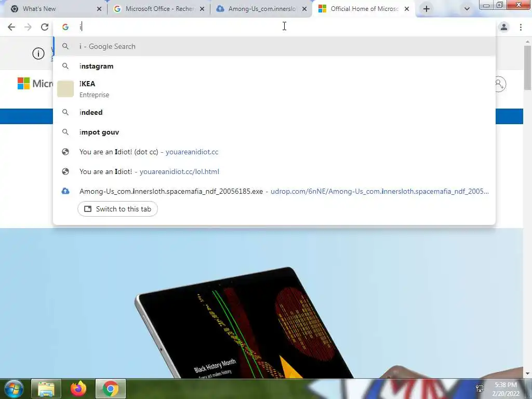
Task: Click the scrollbar down arrow
Action: 527,374
